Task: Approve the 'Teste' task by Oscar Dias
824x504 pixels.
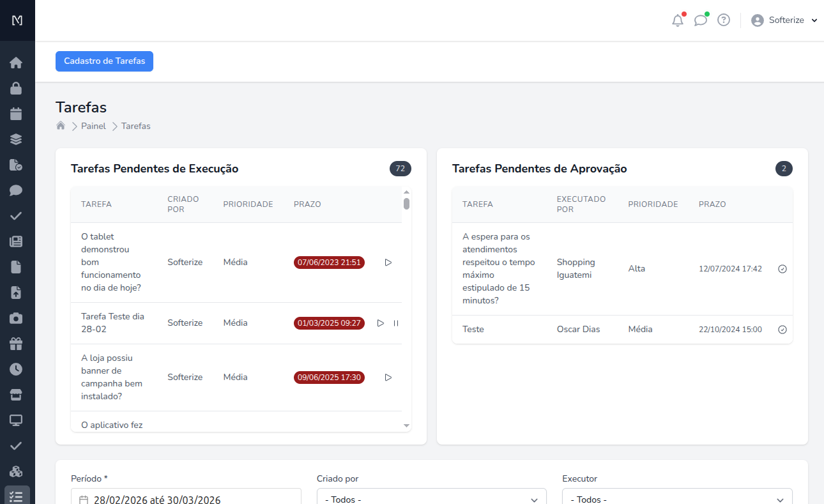Action: [x=782, y=329]
